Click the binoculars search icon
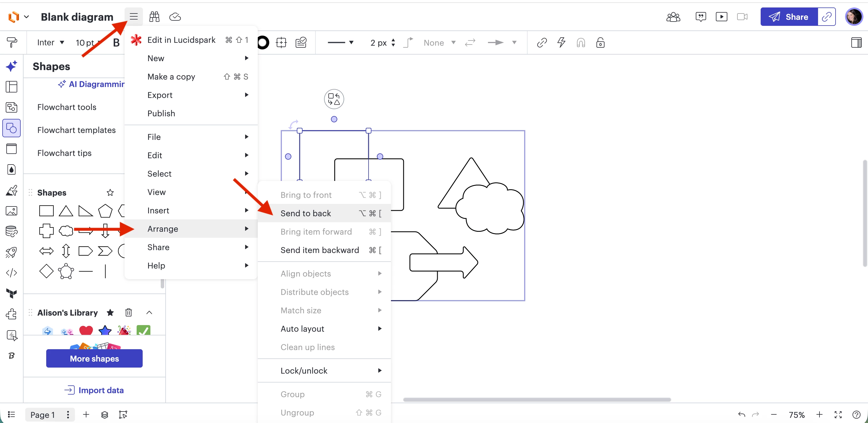868x423 pixels. coord(154,17)
